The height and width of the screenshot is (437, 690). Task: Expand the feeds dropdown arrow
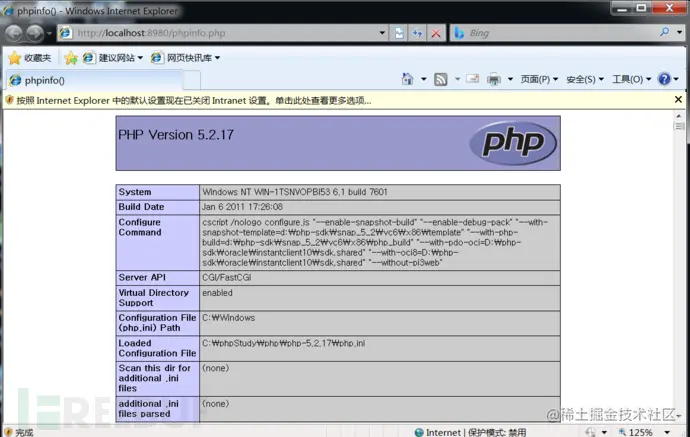(457, 80)
